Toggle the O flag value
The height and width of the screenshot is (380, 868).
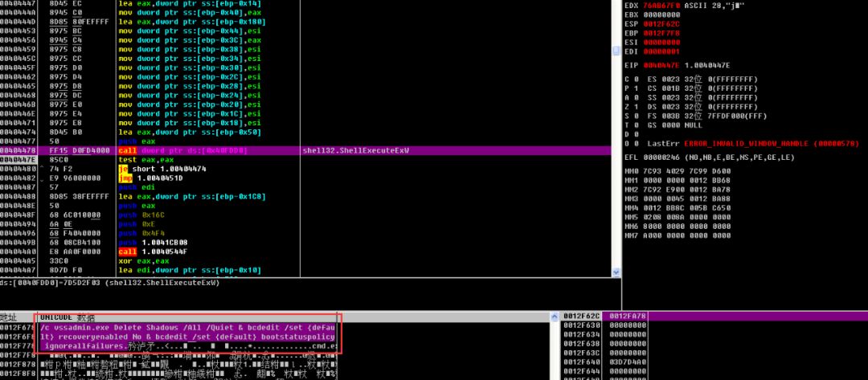pos(637,143)
